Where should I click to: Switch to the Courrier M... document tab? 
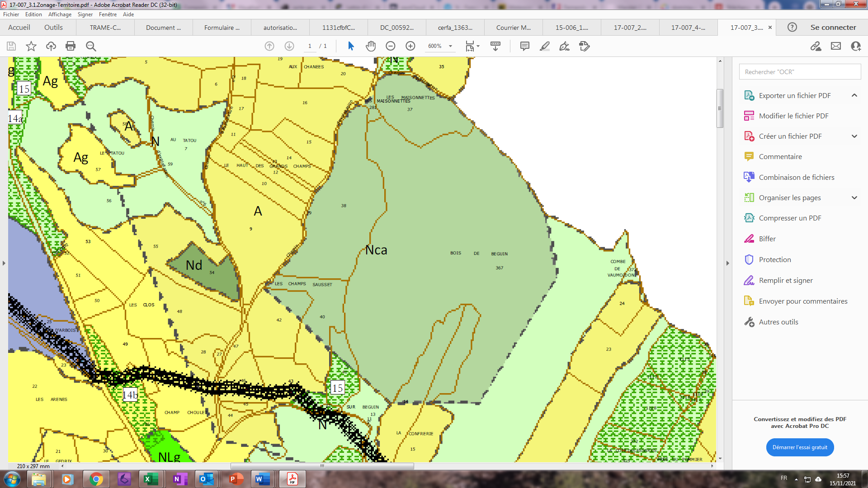coord(514,28)
